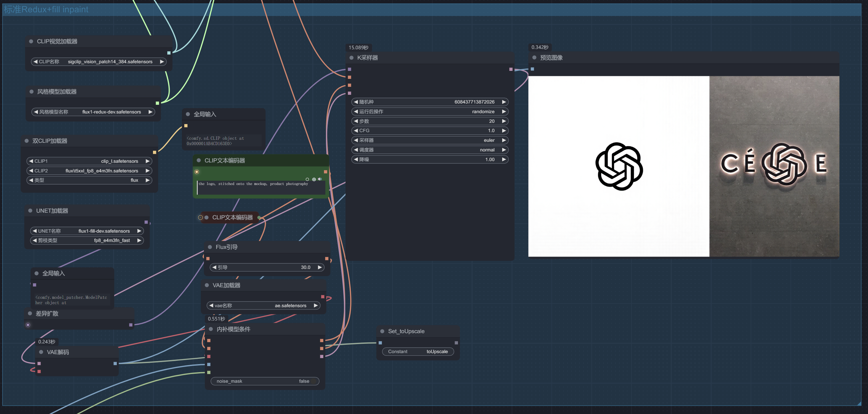Click the green output dot of the collapsed CLIP文本编码器 node
This screenshot has width=868, height=414.
point(259,217)
